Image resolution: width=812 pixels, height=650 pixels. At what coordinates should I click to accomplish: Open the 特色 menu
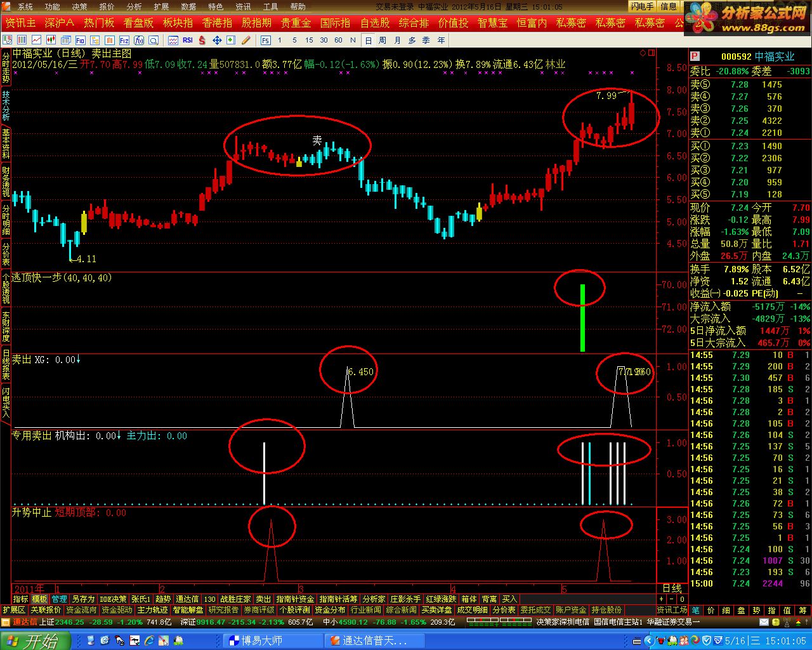click(x=216, y=7)
